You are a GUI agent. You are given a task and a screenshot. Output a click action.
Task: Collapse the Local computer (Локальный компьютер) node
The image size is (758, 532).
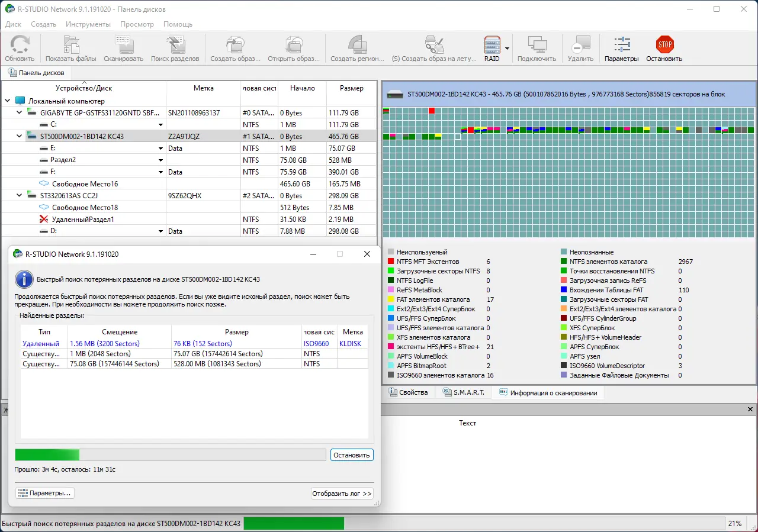8,101
